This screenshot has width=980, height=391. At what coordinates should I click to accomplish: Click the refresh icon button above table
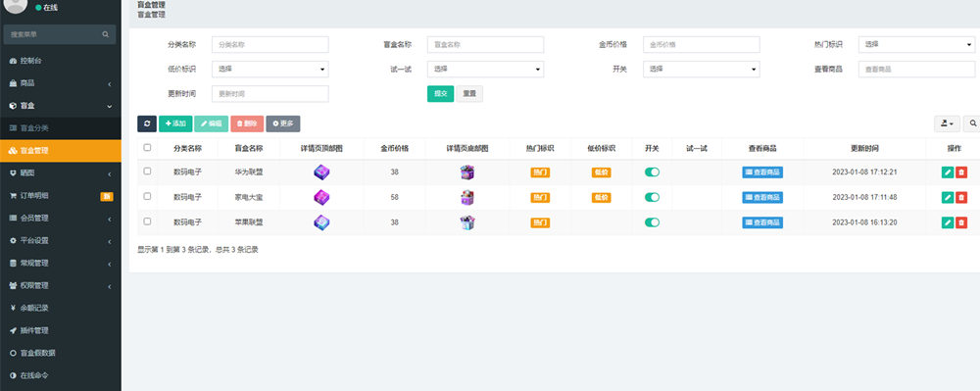[147, 123]
